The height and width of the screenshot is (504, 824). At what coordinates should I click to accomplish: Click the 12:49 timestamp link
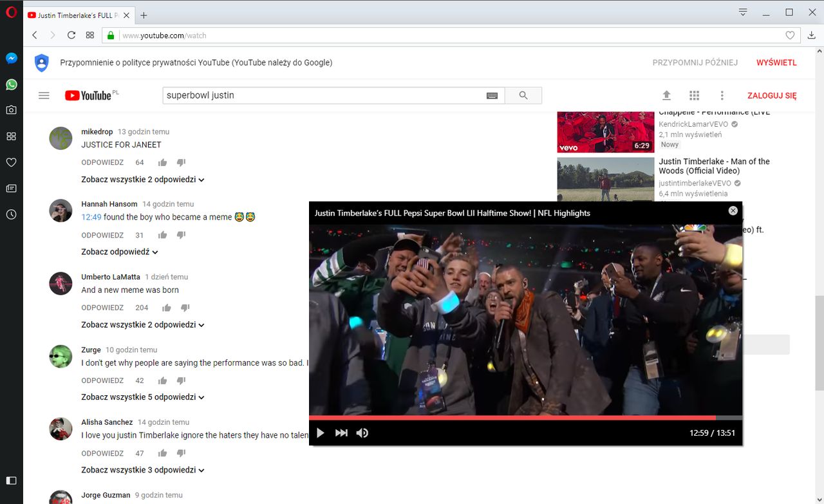pyautogui.click(x=91, y=217)
